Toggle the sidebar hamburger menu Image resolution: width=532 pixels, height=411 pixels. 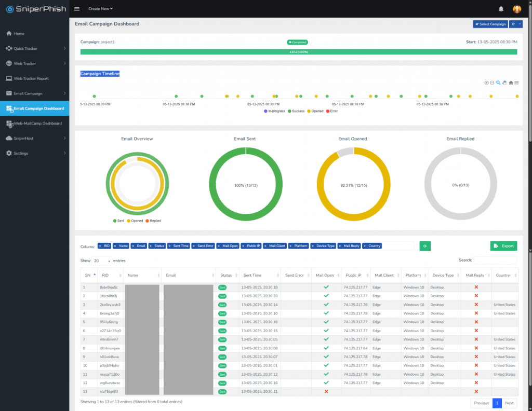pos(77,9)
